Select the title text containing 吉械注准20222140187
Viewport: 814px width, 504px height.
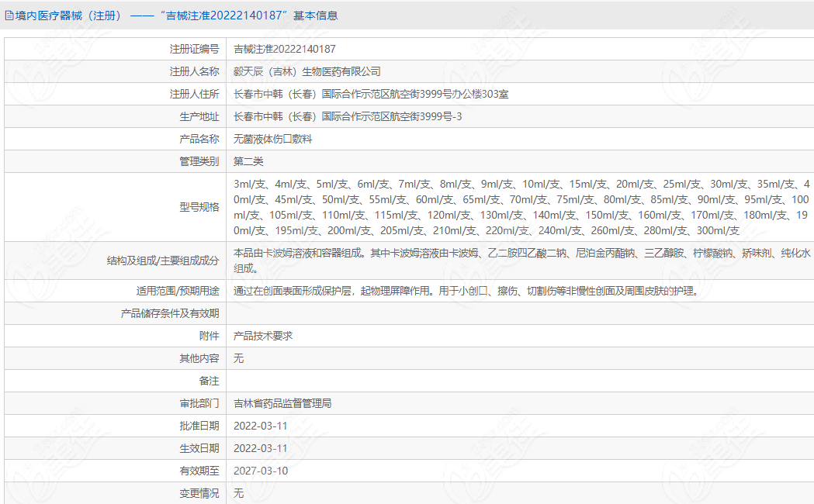(x=176, y=16)
